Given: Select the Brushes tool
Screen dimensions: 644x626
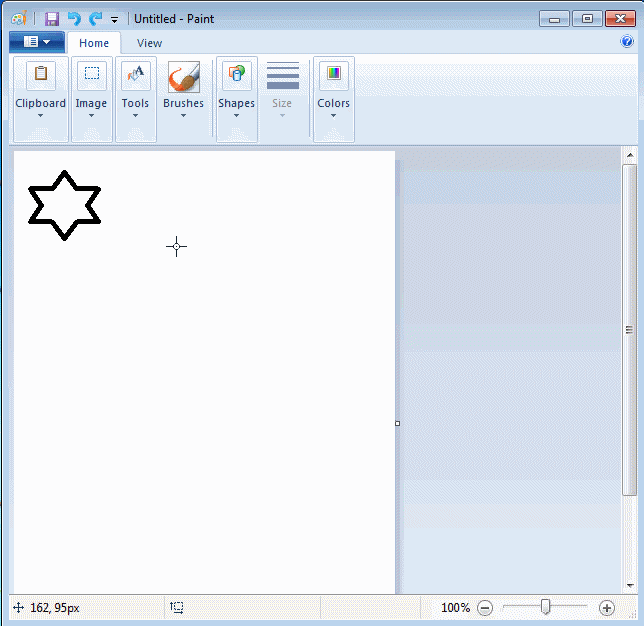Looking at the screenshot, I should tap(183, 78).
